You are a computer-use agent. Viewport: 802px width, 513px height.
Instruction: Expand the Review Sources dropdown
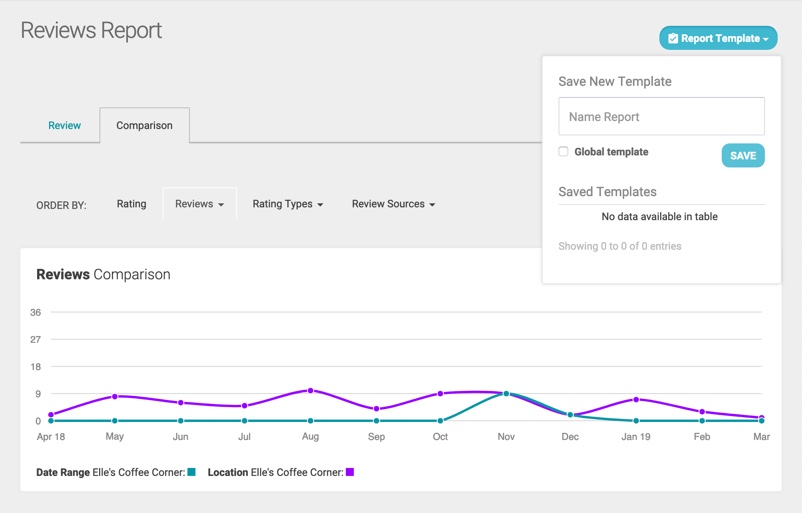click(393, 204)
